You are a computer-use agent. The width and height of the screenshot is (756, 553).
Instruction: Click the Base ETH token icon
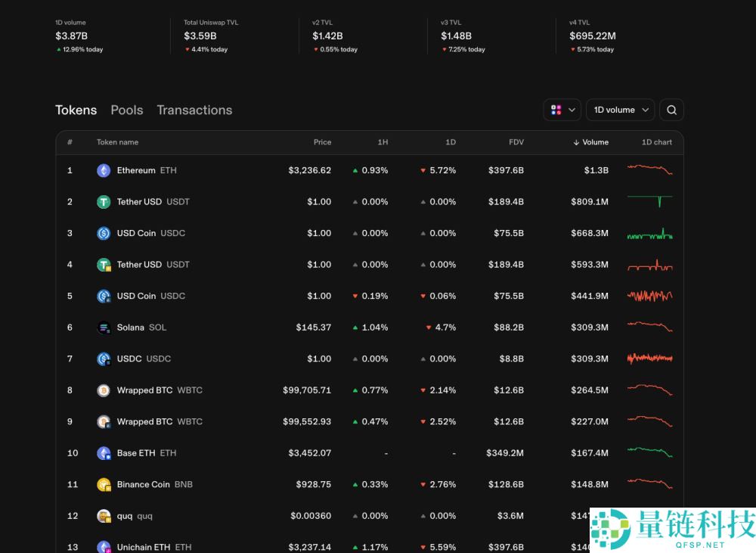point(104,453)
